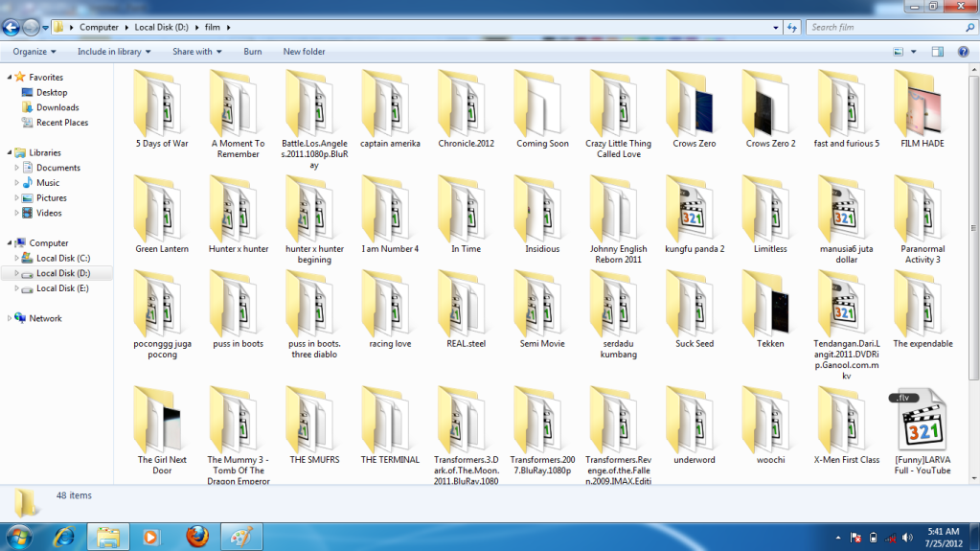Select Videos library

tap(49, 213)
